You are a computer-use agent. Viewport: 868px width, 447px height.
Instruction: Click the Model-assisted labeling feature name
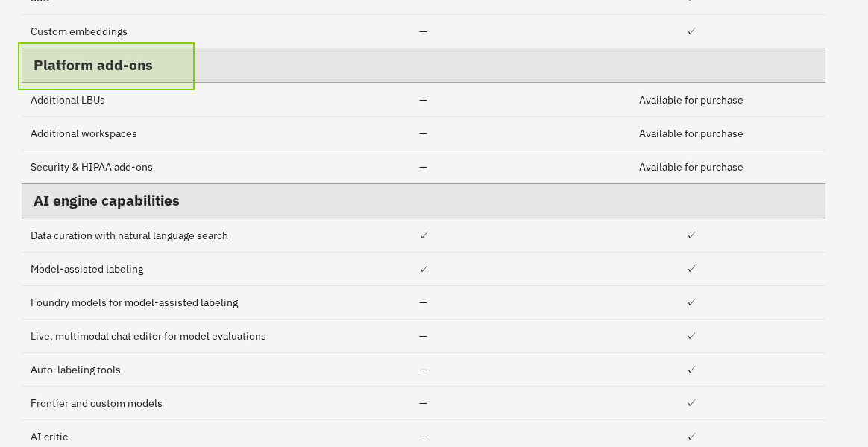click(87, 269)
